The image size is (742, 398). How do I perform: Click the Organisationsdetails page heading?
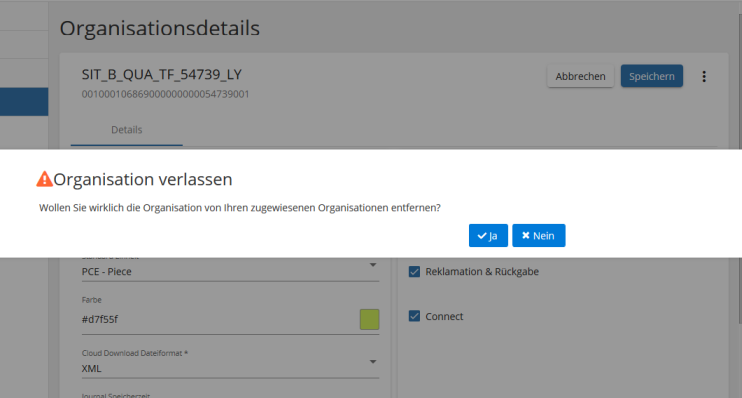pos(159,28)
